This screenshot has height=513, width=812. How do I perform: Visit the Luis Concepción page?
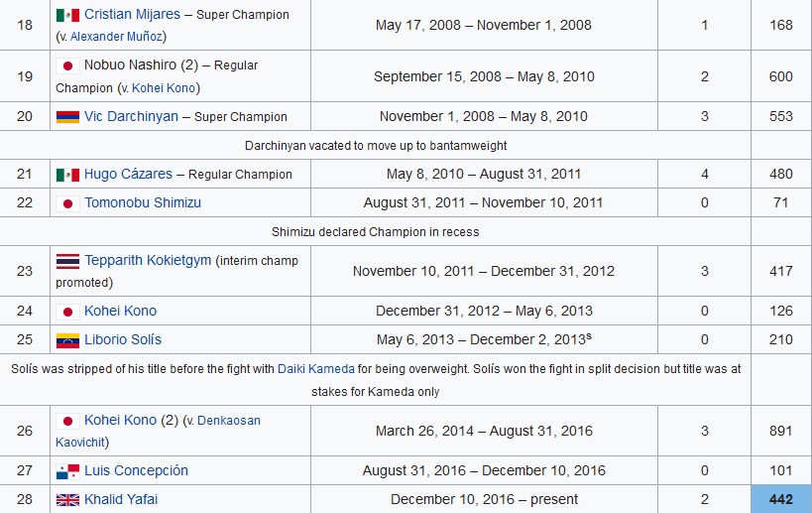click(x=136, y=471)
